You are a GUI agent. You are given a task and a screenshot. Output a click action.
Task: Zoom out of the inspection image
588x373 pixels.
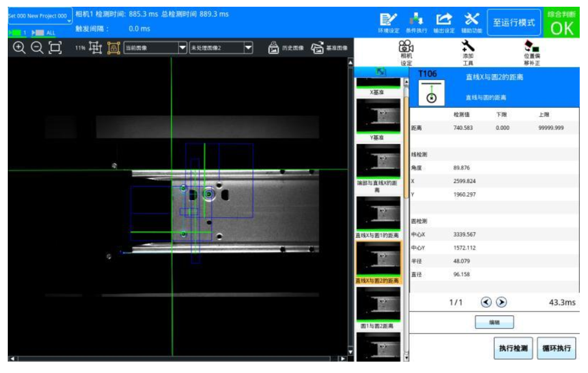(x=36, y=48)
